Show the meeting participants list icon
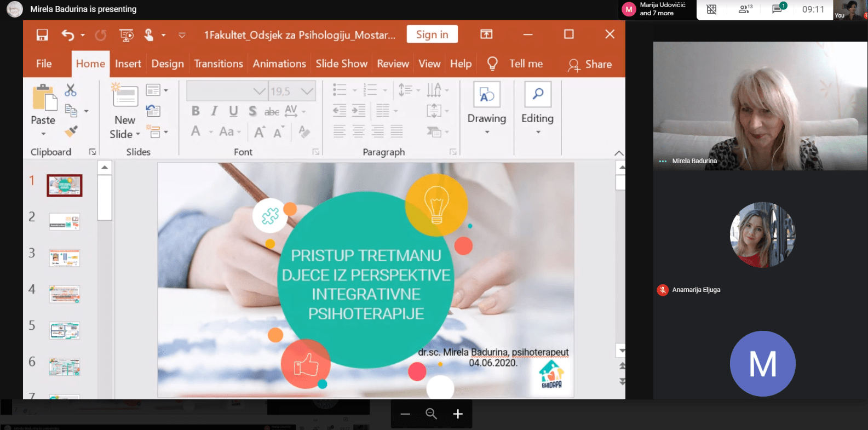 point(745,9)
